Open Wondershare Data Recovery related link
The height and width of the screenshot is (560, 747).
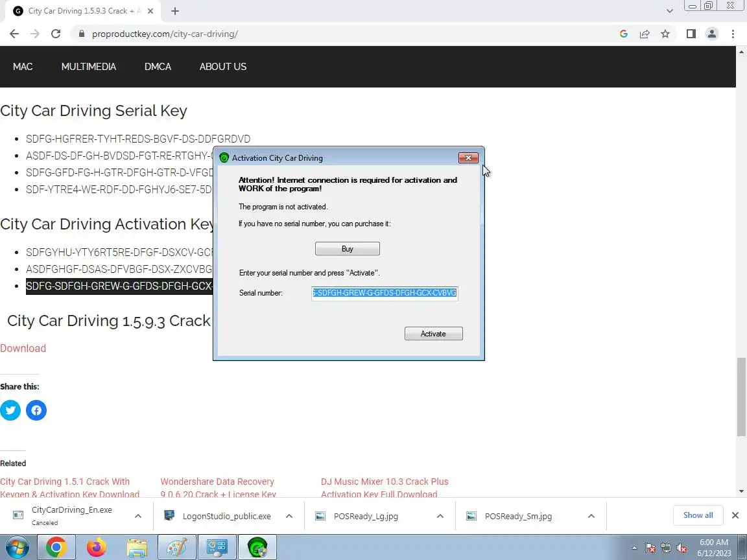[218, 487]
